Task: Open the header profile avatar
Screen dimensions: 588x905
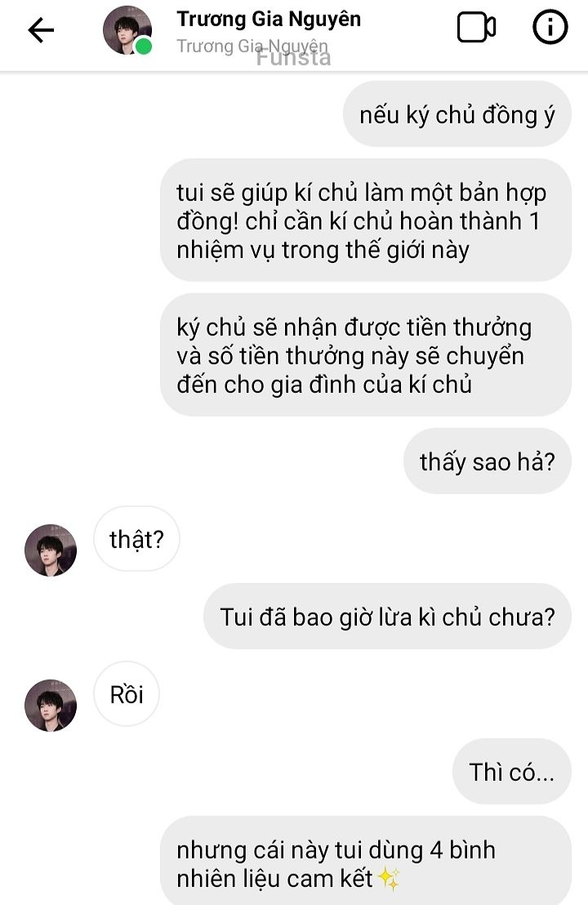Action: (x=127, y=30)
